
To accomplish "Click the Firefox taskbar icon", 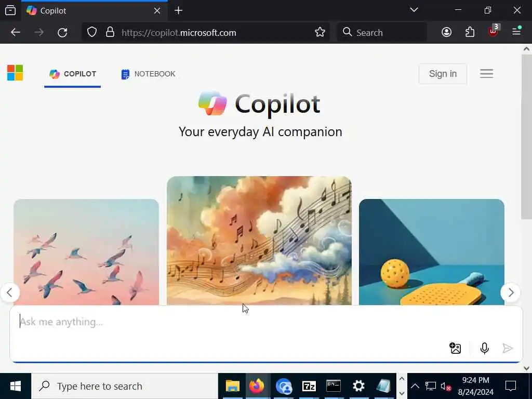I will (257, 386).
